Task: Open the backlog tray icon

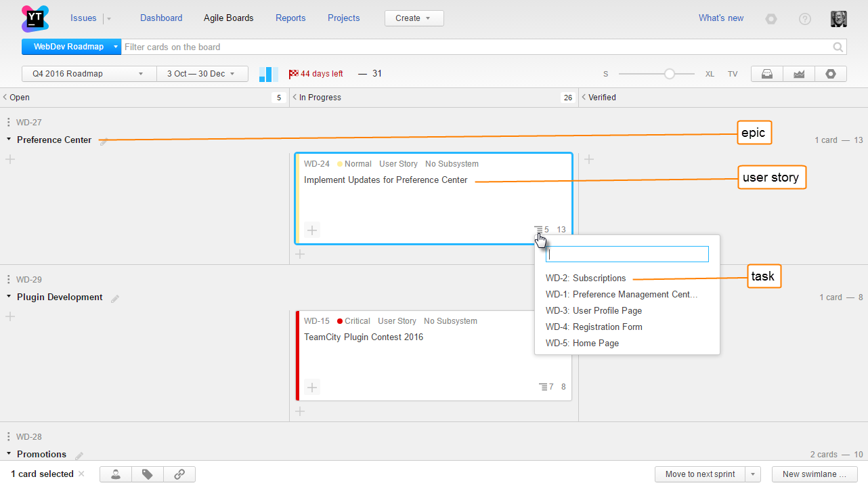Action: click(767, 74)
